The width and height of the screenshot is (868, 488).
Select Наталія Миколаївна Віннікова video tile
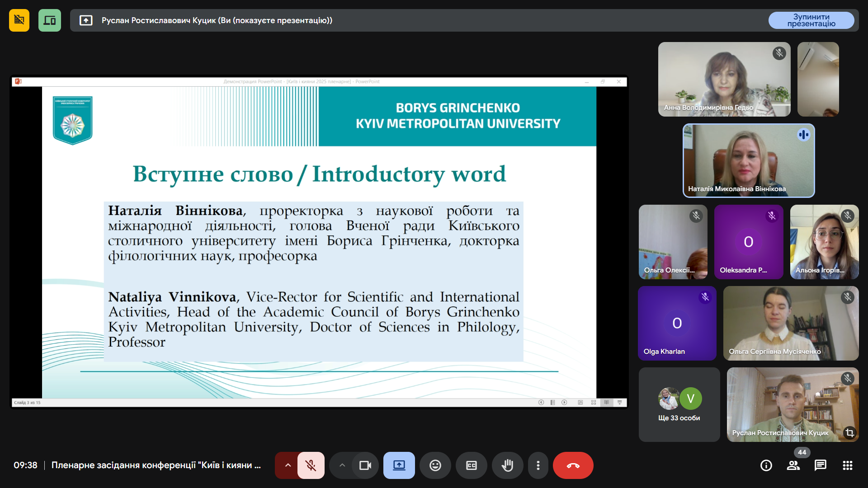pyautogui.click(x=749, y=160)
